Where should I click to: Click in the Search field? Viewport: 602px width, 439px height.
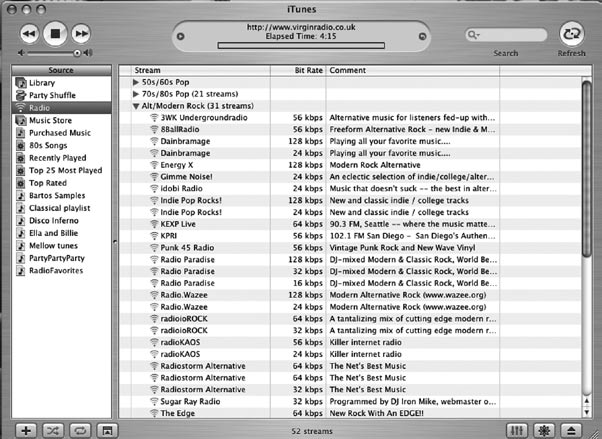point(510,35)
